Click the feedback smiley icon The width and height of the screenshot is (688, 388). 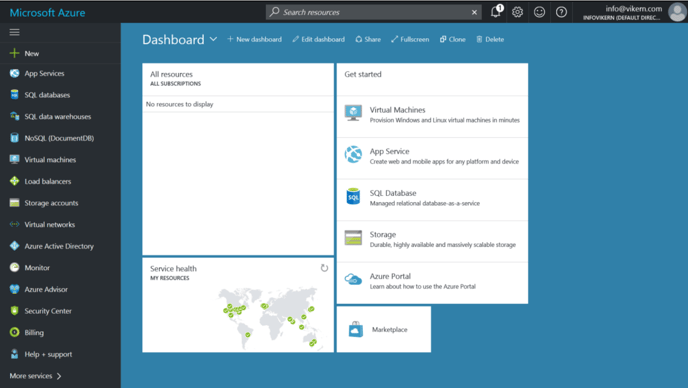539,12
